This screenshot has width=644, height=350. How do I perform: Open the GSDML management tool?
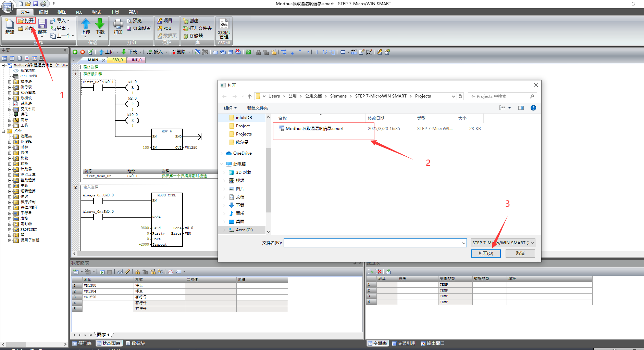click(224, 29)
